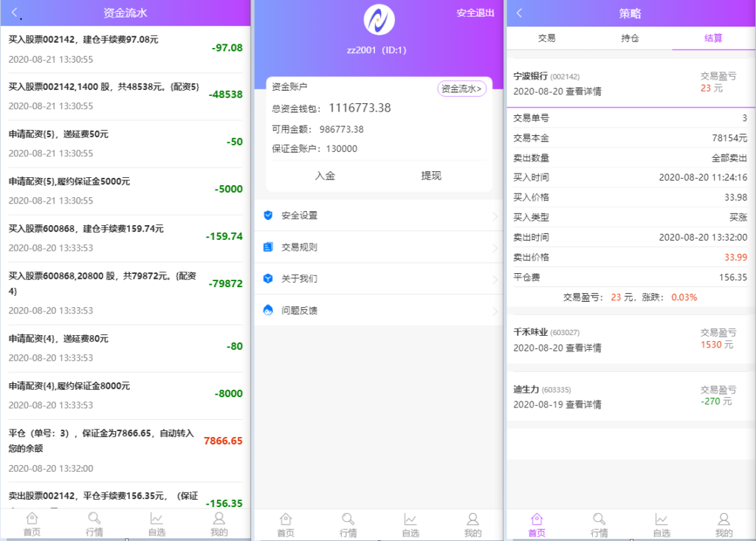Image resolution: width=756 pixels, height=541 pixels.
Task: Click the -48538 transaction amount
Action: tap(226, 94)
